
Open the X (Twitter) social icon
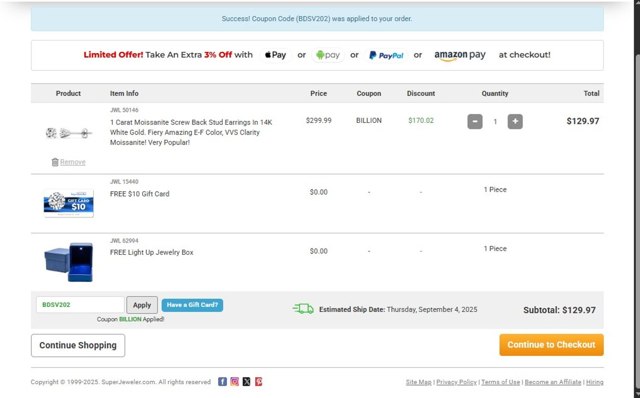tap(247, 382)
